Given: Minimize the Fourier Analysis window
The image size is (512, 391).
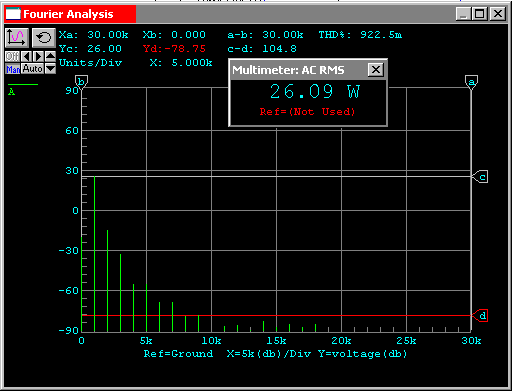Looking at the screenshot, I should [x=463, y=14].
